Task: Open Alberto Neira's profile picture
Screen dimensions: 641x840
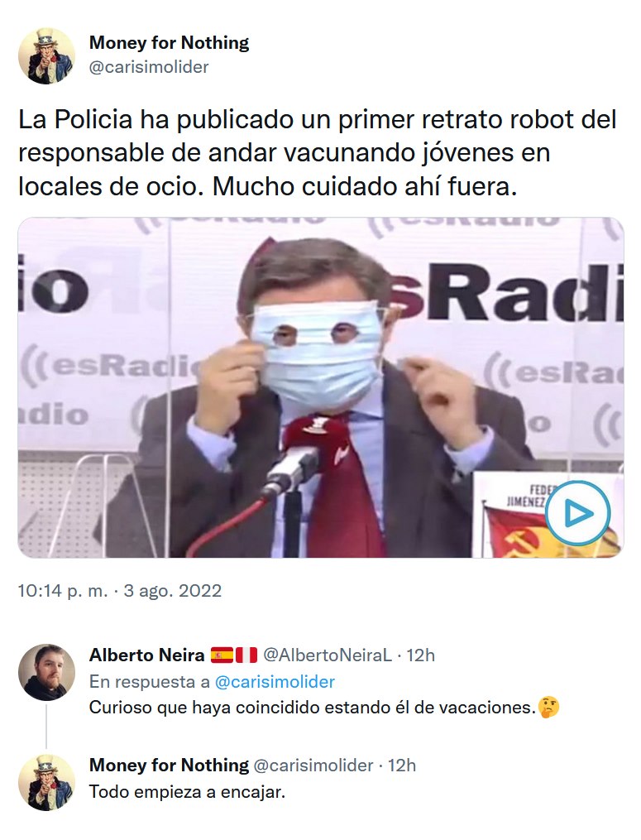Action: 46,672
